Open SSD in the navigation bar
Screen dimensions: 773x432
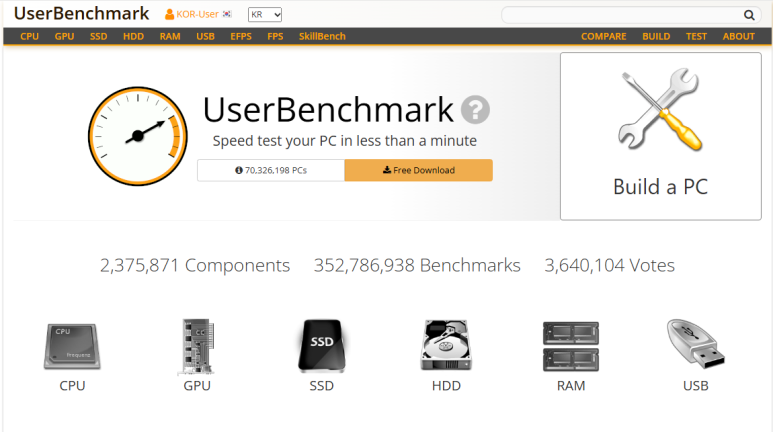[x=99, y=36]
